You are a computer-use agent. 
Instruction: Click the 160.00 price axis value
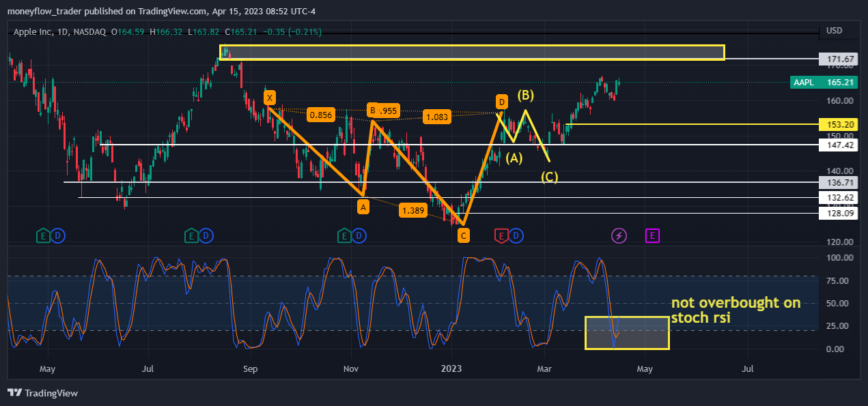[839, 100]
